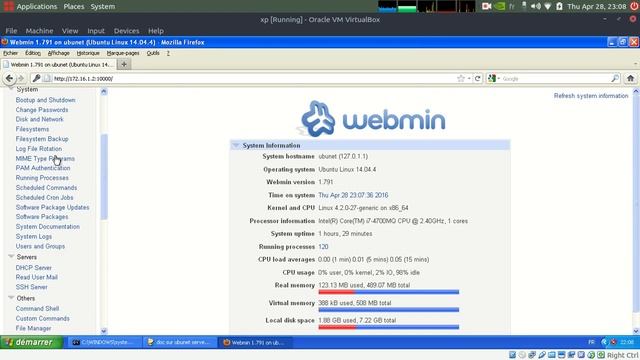Click the FR language indicator in XP taskbar

[x=591, y=342]
